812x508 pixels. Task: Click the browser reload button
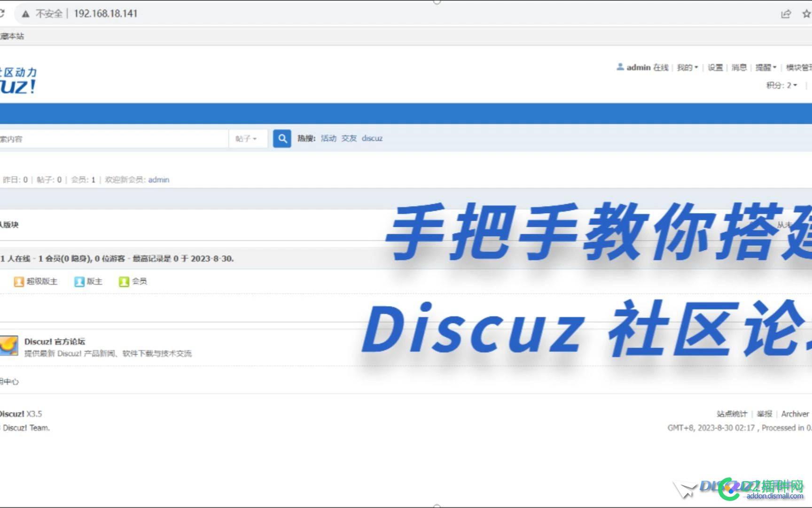[2, 13]
